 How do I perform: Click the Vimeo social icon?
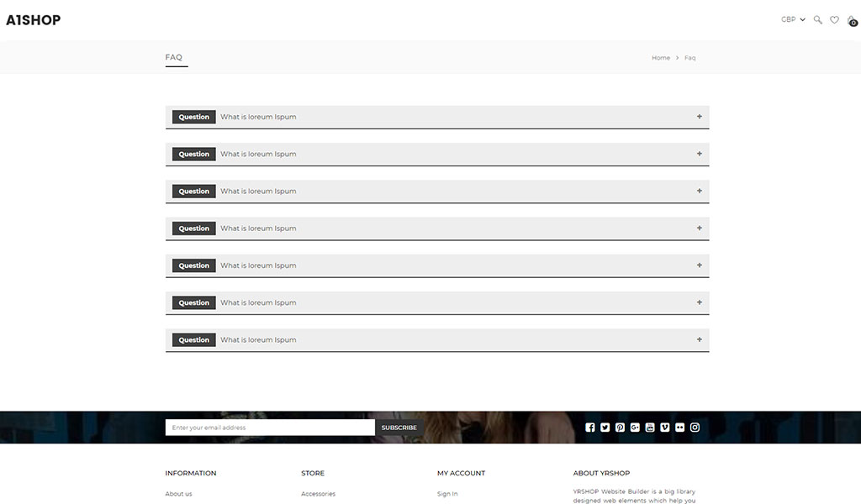pyautogui.click(x=665, y=428)
